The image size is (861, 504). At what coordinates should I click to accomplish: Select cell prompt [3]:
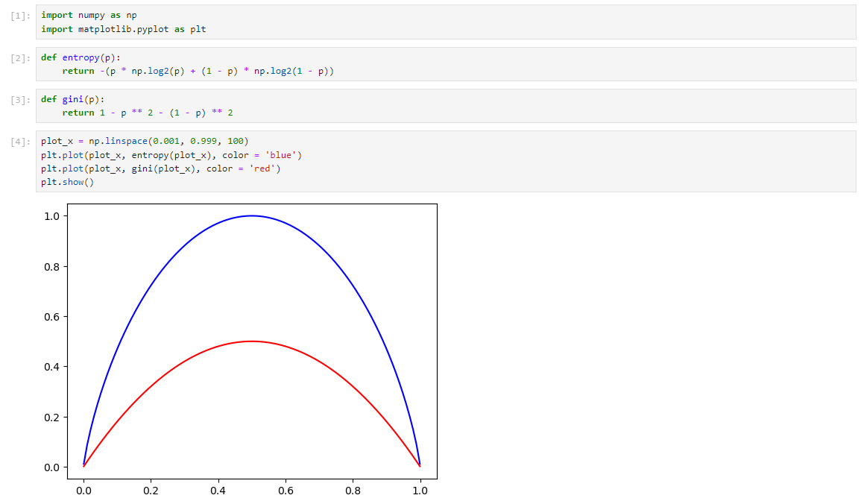tap(21, 100)
